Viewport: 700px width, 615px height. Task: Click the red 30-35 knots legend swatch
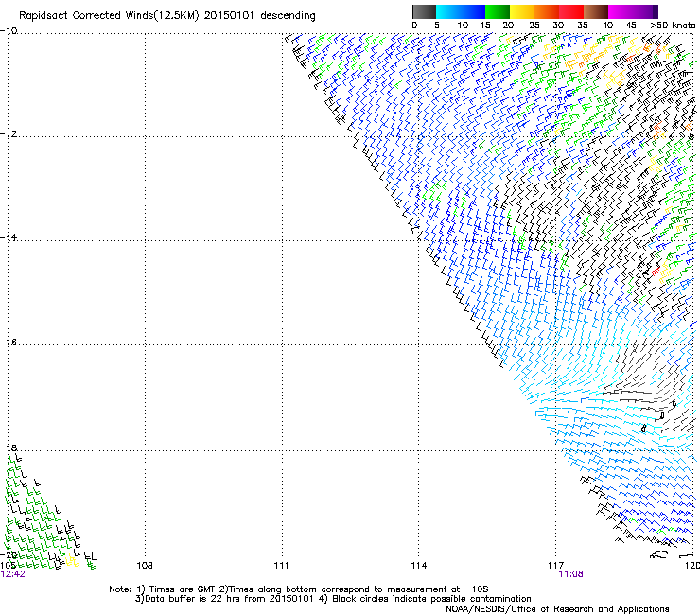(x=571, y=11)
